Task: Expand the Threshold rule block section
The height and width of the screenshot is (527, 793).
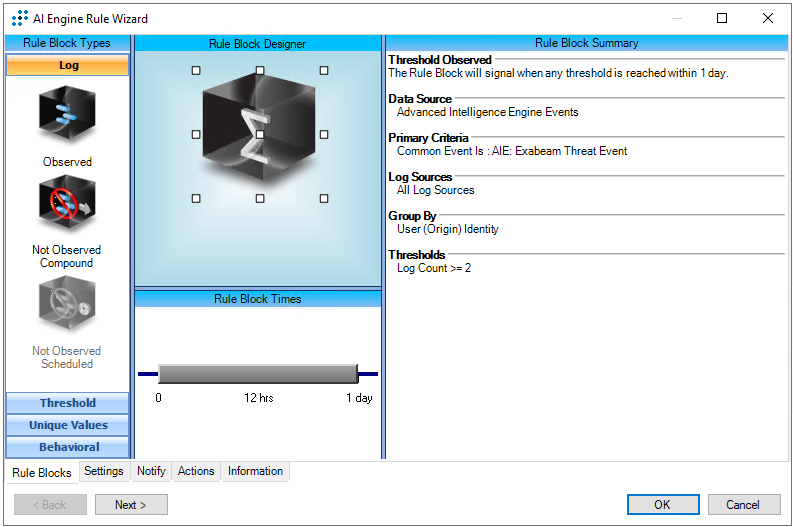Action: [x=68, y=403]
